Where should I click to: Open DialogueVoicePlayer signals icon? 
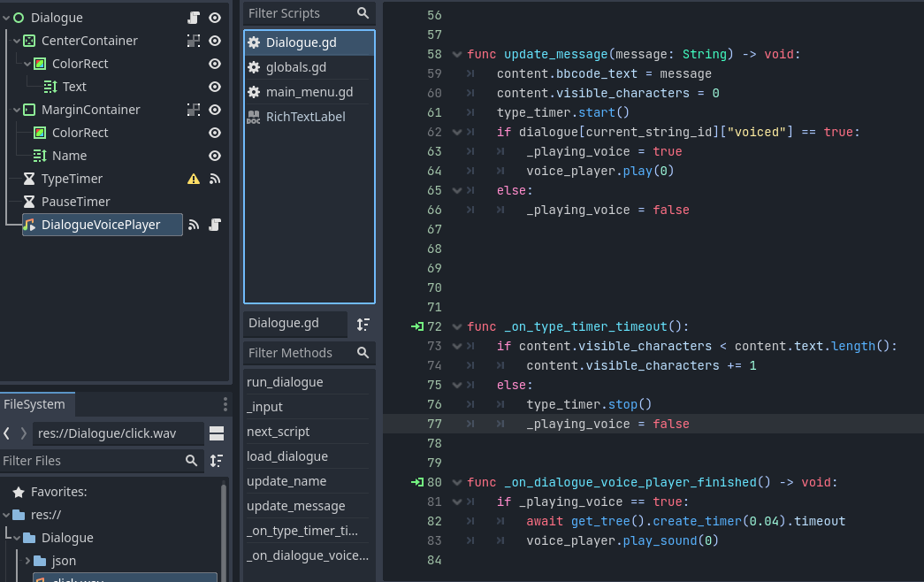(x=194, y=225)
